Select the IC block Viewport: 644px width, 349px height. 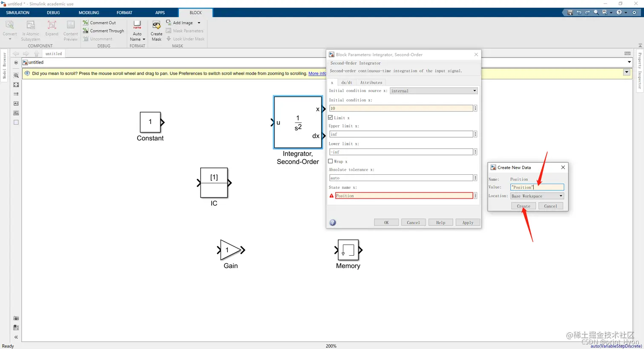(214, 183)
